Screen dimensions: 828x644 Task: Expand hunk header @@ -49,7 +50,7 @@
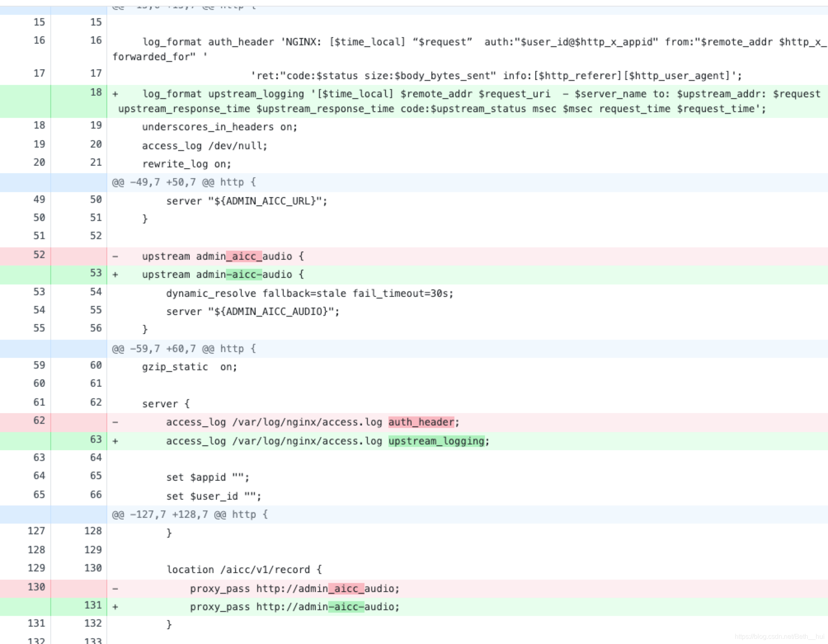click(x=183, y=182)
